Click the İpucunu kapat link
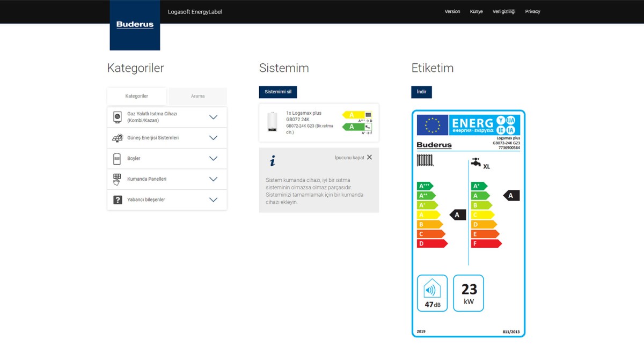This screenshot has height=362, width=644. (x=349, y=158)
